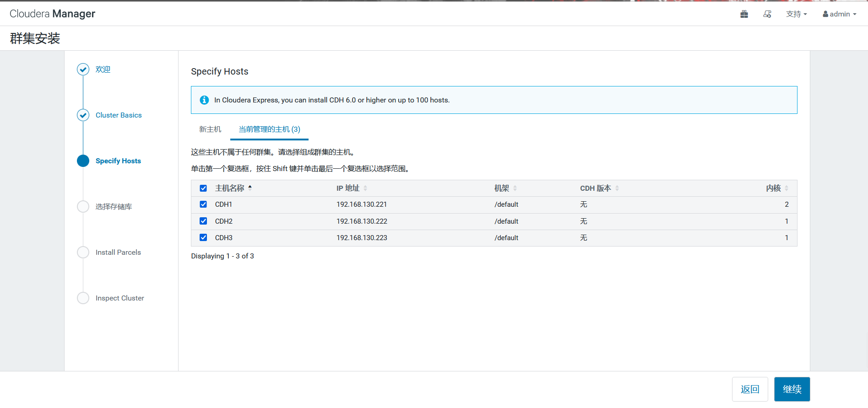Click the Displaying 1 - 3 of 3 text
The width and height of the screenshot is (868, 408).
coord(222,256)
